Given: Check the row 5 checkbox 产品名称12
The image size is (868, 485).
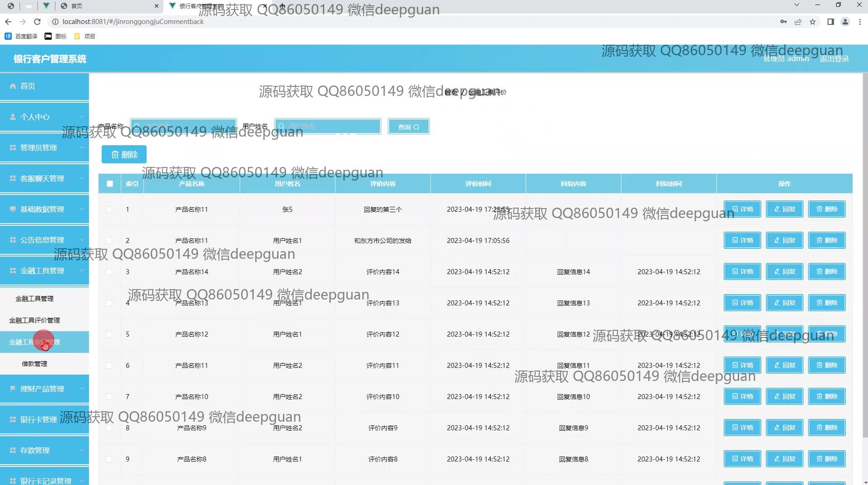Looking at the screenshot, I should pos(109,334).
